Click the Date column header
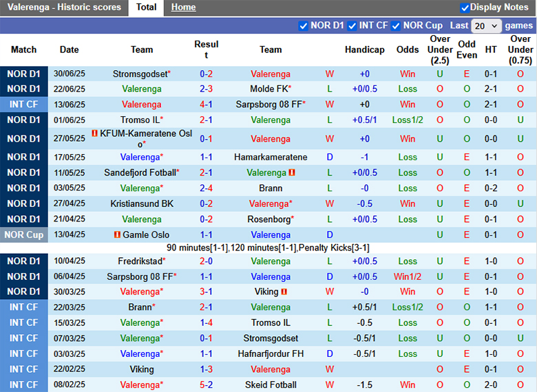Viewport: 537px width, 392px height. point(69,50)
